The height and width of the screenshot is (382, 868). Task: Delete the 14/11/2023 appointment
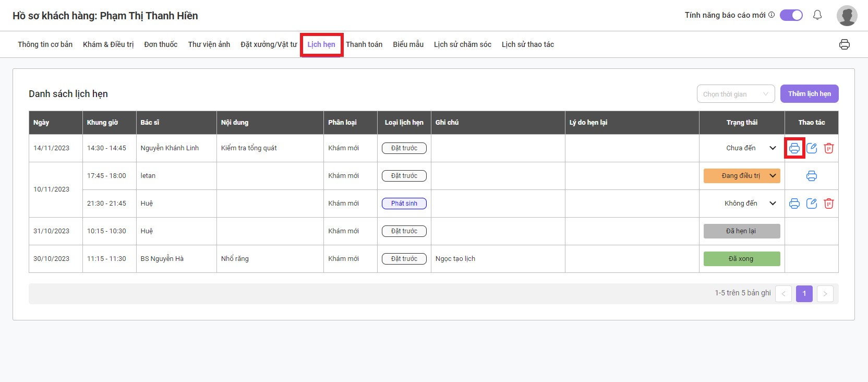pyautogui.click(x=828, y=148)
